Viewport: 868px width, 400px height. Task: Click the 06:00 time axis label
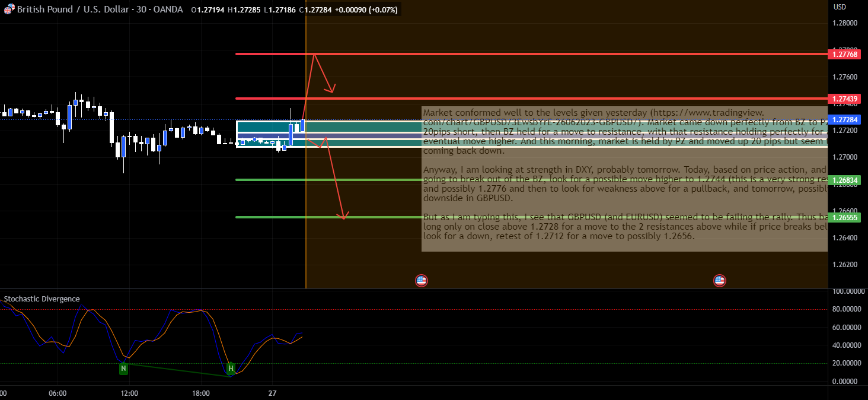[58, 393]
